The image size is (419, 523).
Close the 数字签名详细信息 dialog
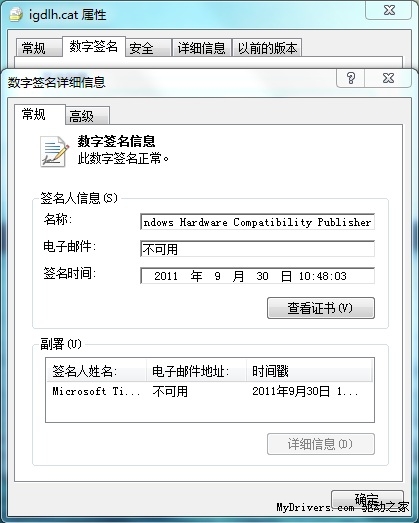(388, 78)
